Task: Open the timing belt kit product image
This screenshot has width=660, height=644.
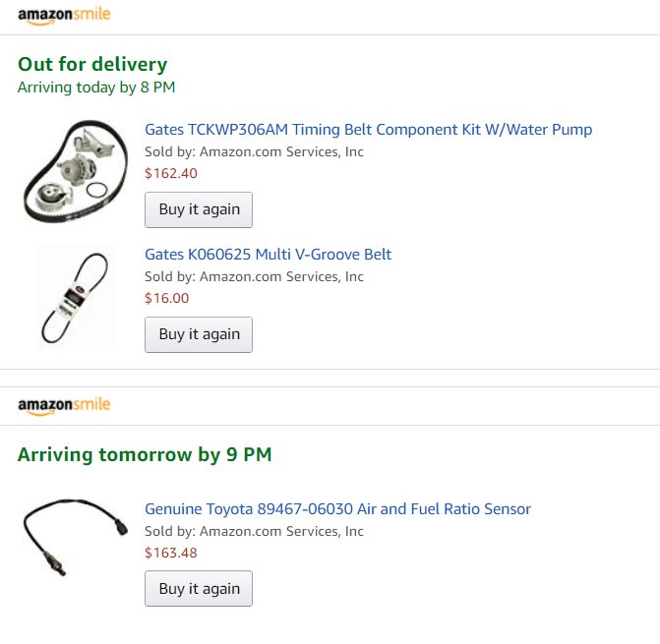Action: tap(76, 172)
